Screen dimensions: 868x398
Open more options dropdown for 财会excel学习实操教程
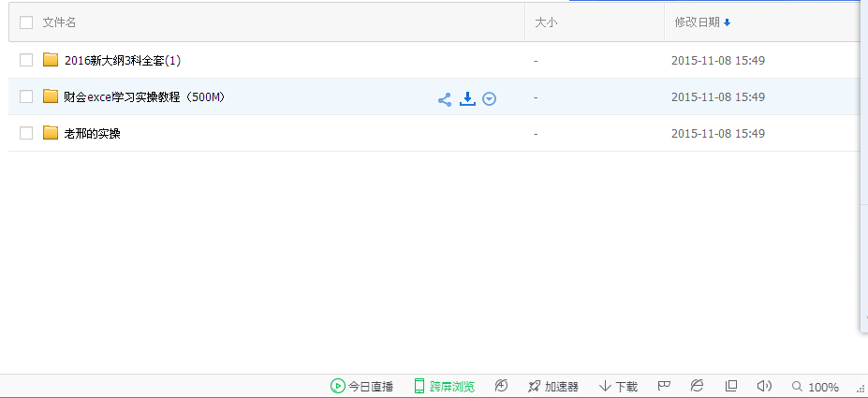(490, 99)
